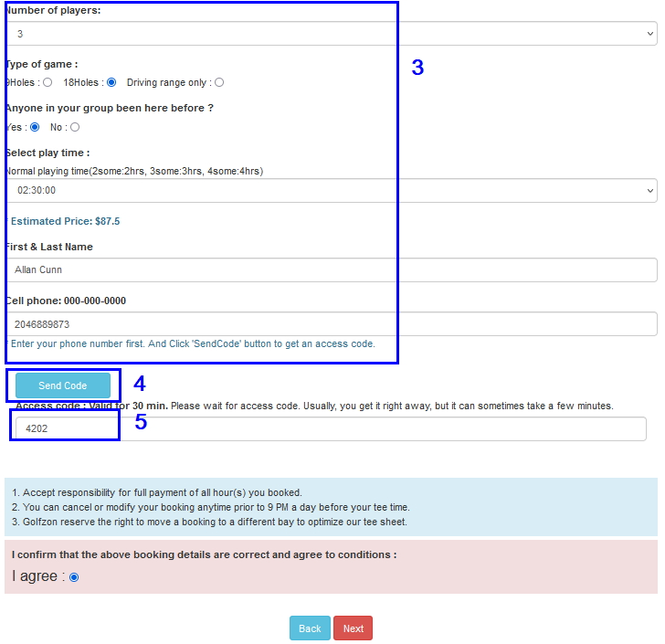Click the cancel or modify booking condition
665x644 pixels.
(x=210, y=507)
